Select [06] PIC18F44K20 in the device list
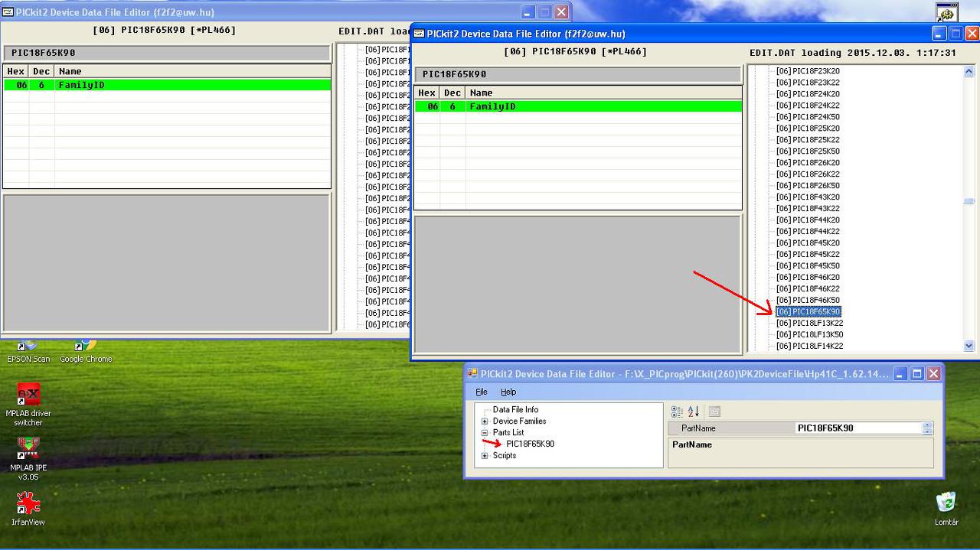Image resolution: width=980 pixels, height=550 pixels. 808,220
